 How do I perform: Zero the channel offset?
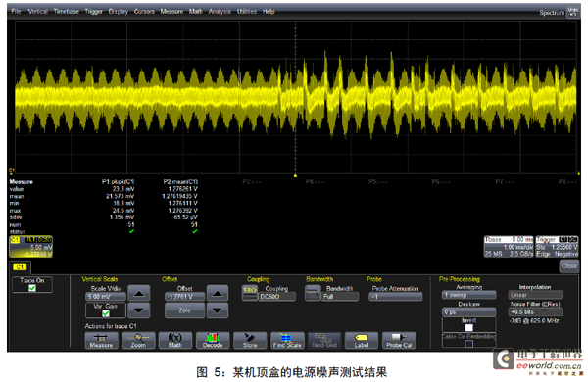coord(184,310)
